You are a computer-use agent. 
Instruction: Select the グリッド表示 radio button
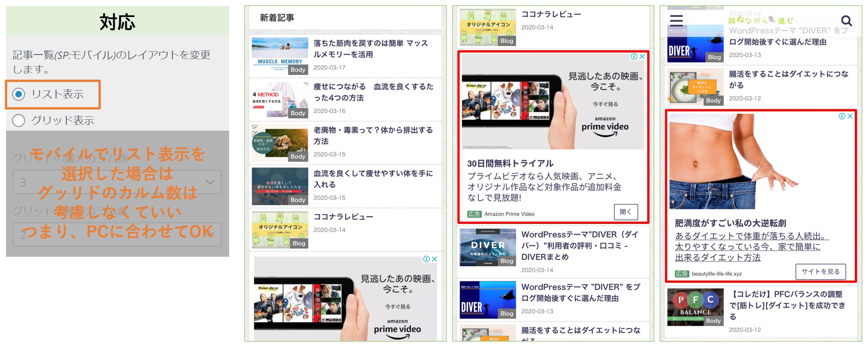point(18,120)
